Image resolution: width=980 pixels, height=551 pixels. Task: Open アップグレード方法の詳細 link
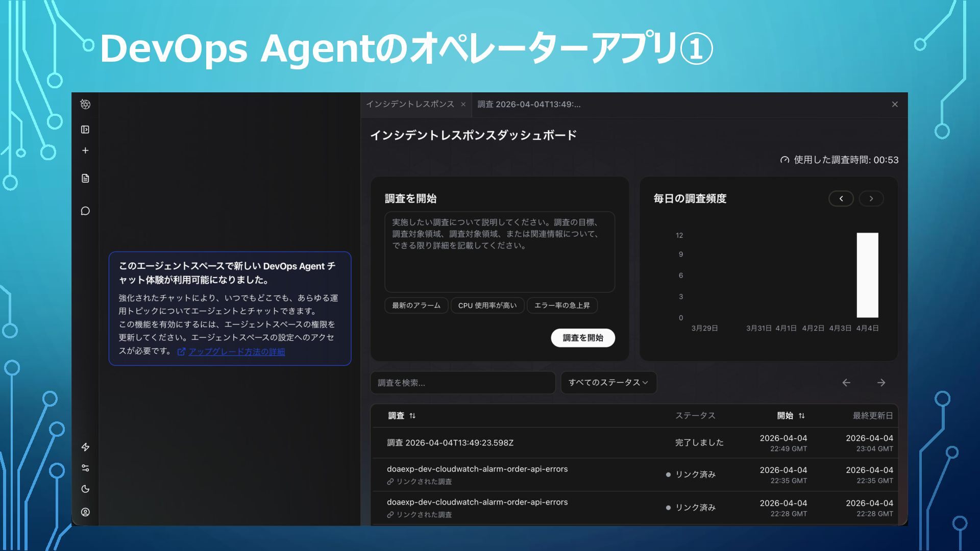(236, 352)
